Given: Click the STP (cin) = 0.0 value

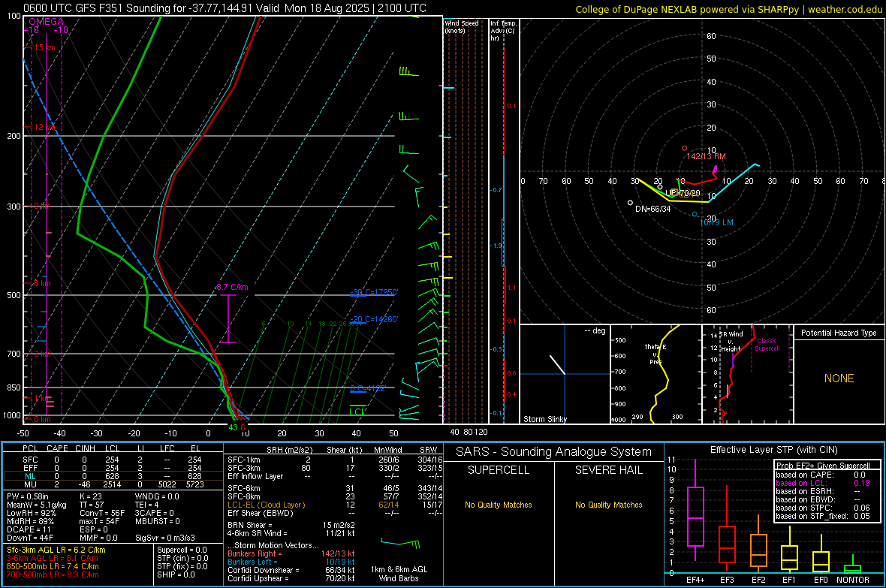Looking at the screenshot, I should click(182, 558).
